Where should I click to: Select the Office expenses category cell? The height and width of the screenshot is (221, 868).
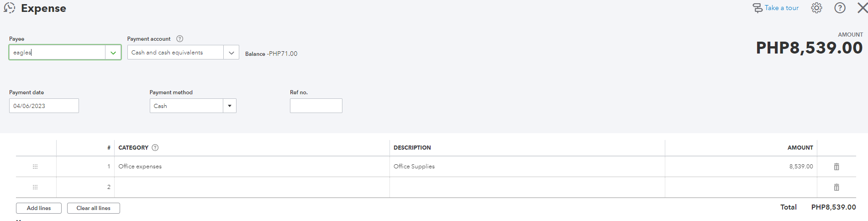pos(251,167)
